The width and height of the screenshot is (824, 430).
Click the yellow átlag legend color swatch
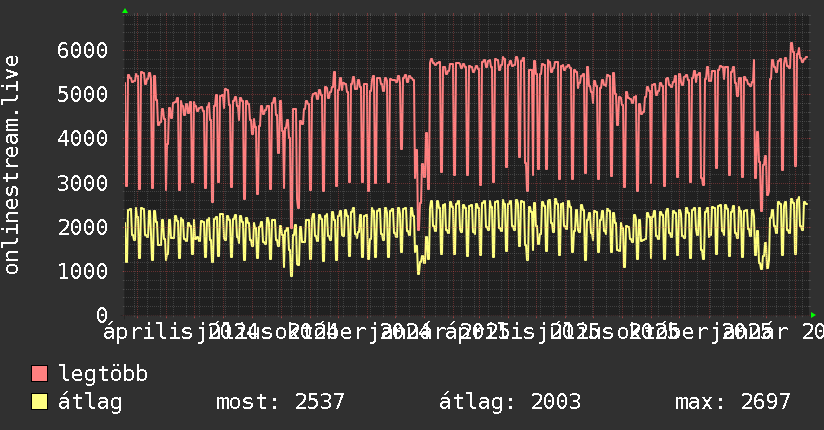[x=39, y=402]
